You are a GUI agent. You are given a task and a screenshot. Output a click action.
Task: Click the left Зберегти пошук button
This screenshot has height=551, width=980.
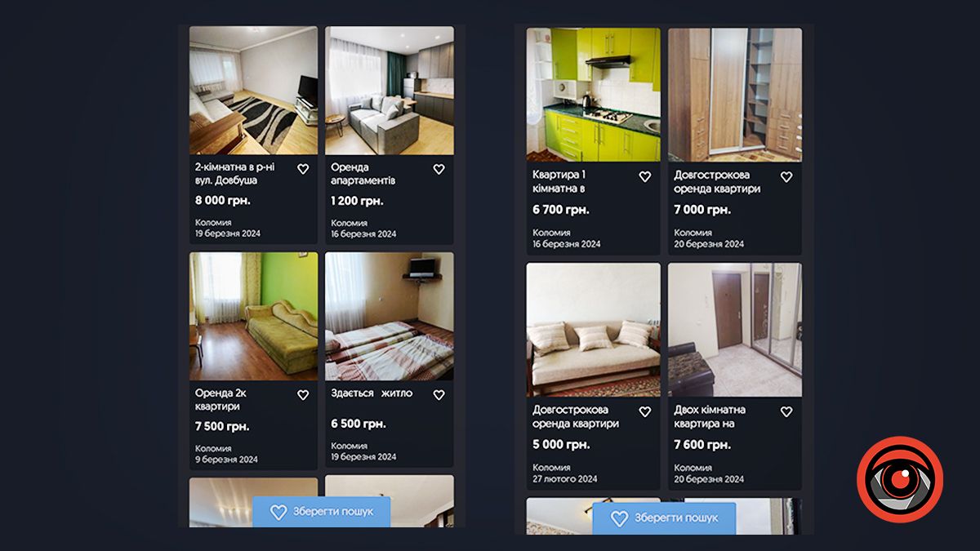pyautogui.click(x=321, y=512)
